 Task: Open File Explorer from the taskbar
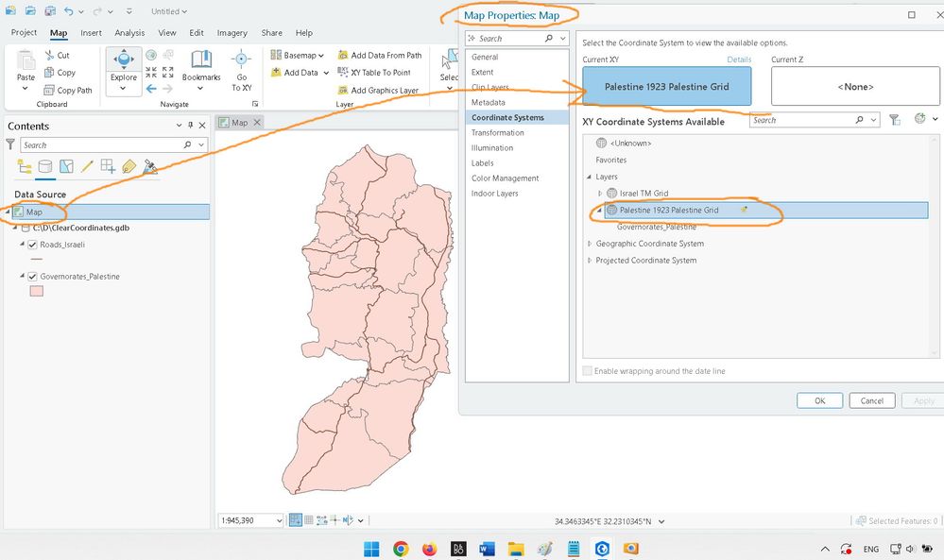(x=516, y=549)
